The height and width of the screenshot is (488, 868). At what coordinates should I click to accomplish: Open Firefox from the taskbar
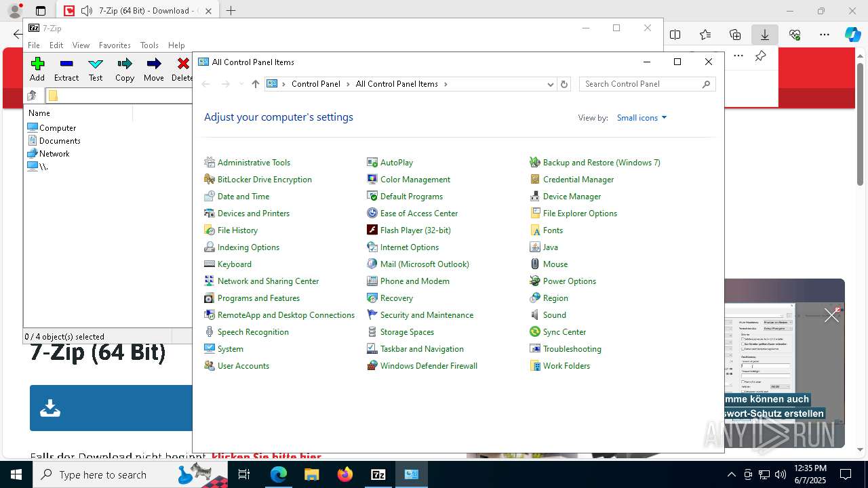point(345,474)
